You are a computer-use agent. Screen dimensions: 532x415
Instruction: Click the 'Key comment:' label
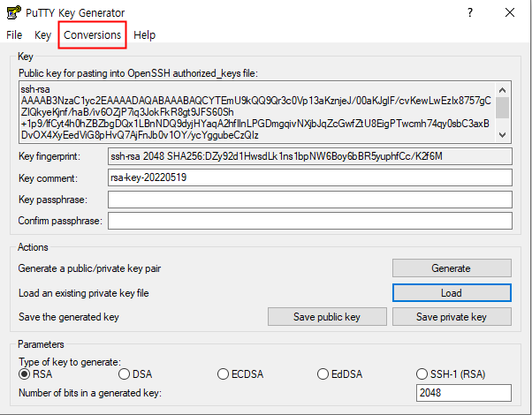pyautogui.click(x=48, y=178)
